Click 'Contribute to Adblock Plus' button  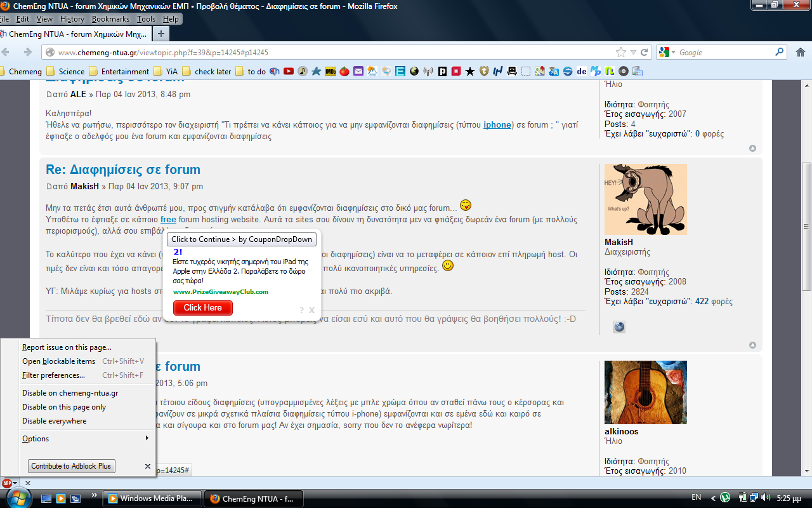click(x=71, y=466)
